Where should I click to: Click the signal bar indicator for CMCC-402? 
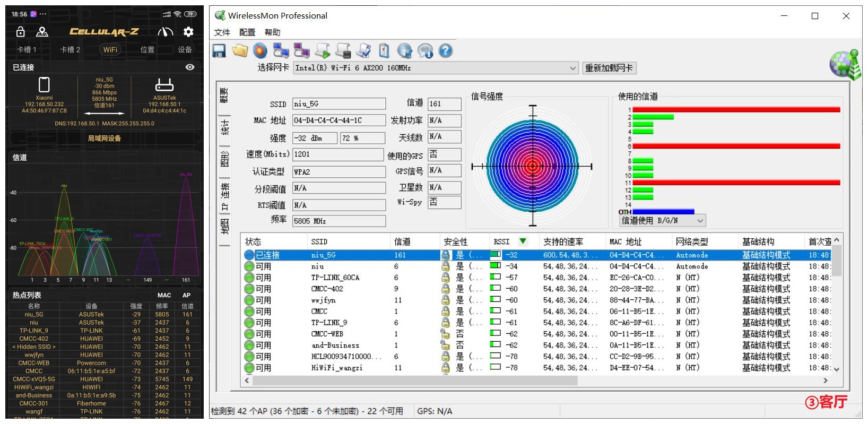pyautogui.click(x=496, y=288)
